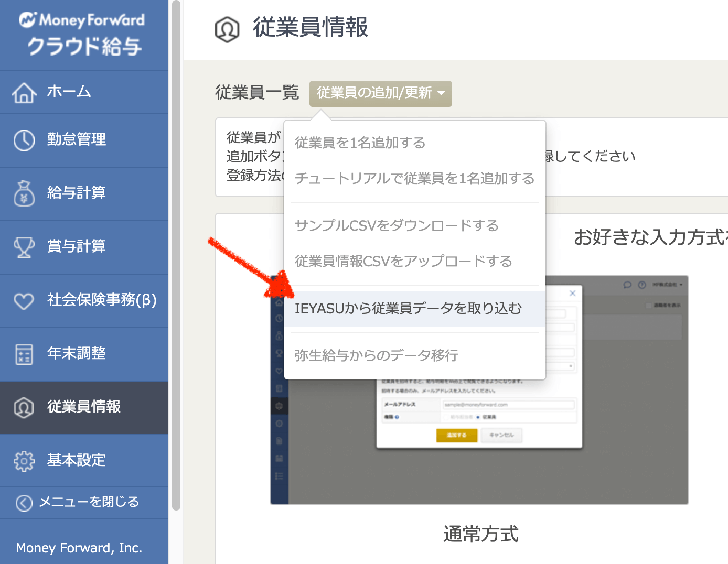The image size is (728, 564).
Task: Click the person icon for 従業員情報 sidebar
Action: 24,407
